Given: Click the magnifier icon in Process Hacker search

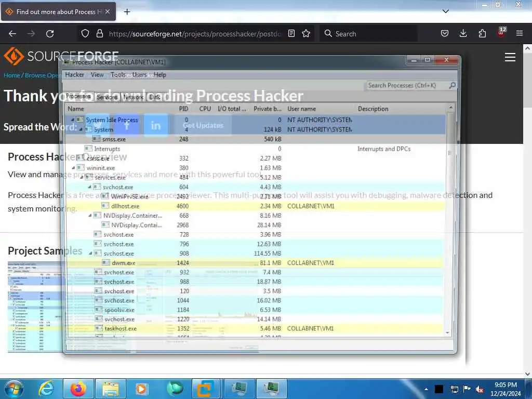Looking at the screenshot, I should [452, 86].
